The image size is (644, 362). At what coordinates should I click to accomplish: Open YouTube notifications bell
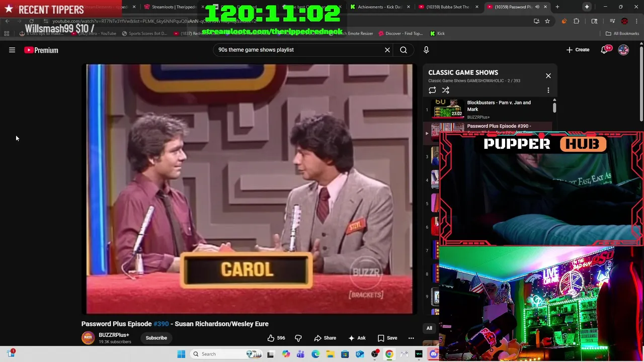point(605,50)
